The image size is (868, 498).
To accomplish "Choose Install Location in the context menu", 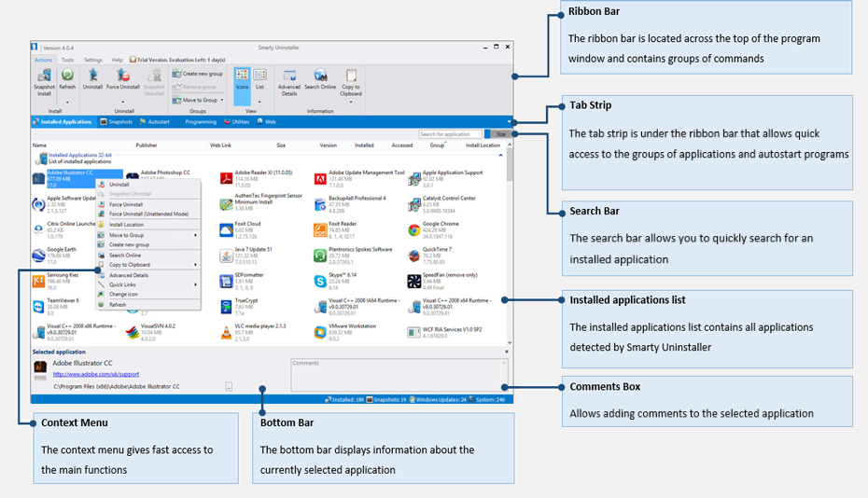I will tap(126, 225).
